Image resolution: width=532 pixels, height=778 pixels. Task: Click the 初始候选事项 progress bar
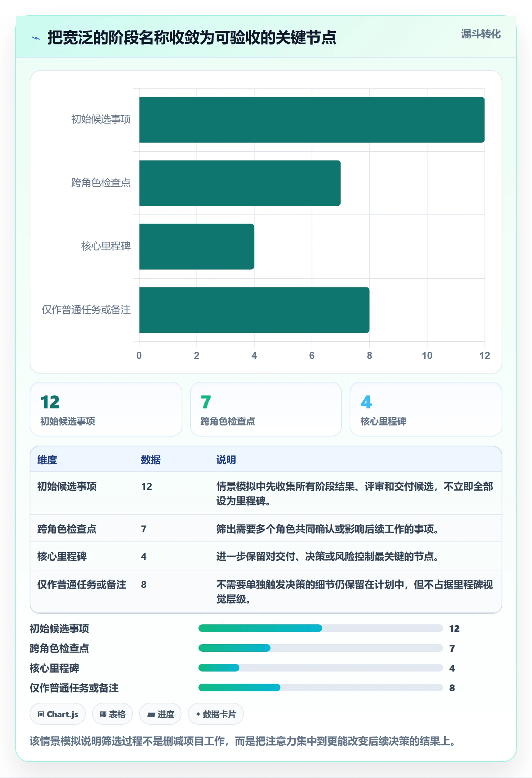point(320,628)
